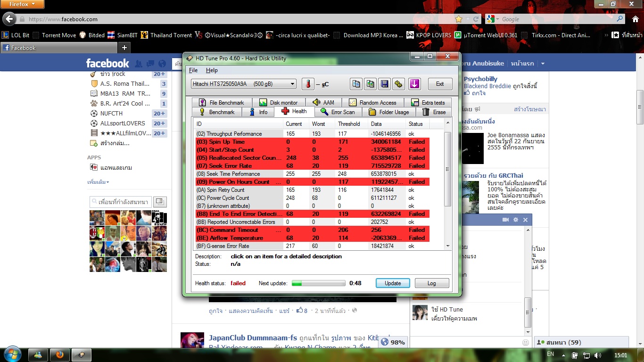This screenshot has height=362, width=644.
Task: Start a video call in the chat window
Action: coord(506,220)
